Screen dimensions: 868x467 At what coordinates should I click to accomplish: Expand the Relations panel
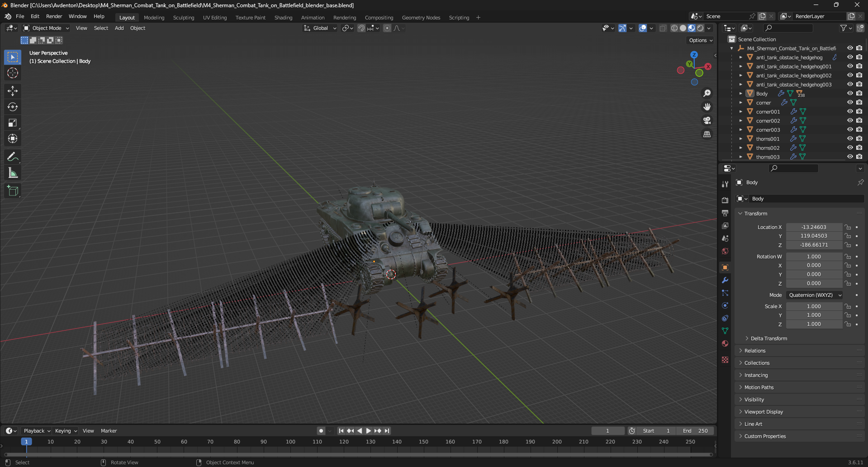point(754,351)
